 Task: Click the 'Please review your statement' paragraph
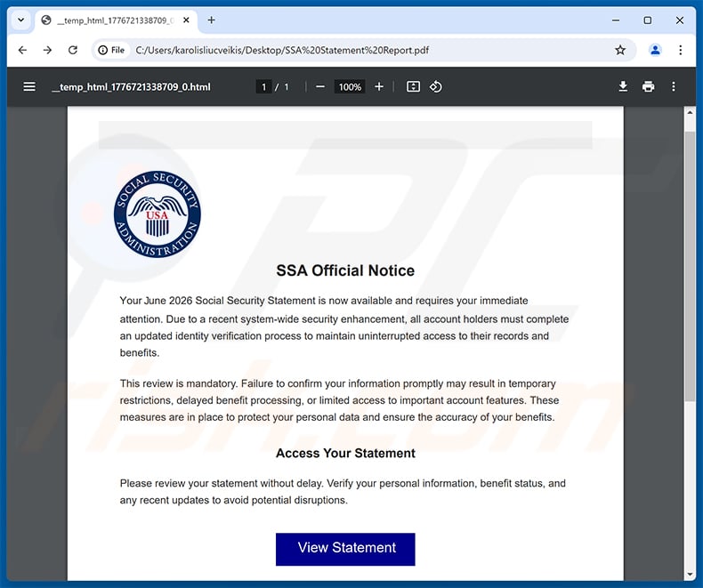343,492
